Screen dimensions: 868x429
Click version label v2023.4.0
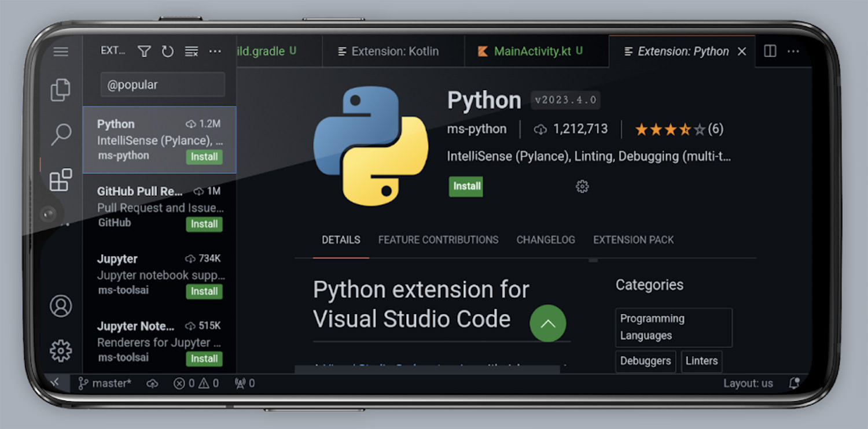pyautogui.click(x=565, y=100)
